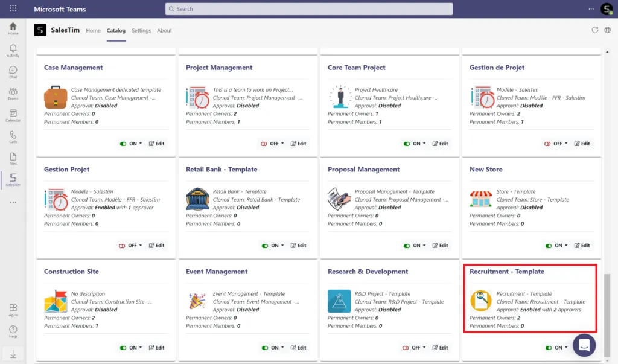Click the Research & Development flask icon

tap(339, 301)
